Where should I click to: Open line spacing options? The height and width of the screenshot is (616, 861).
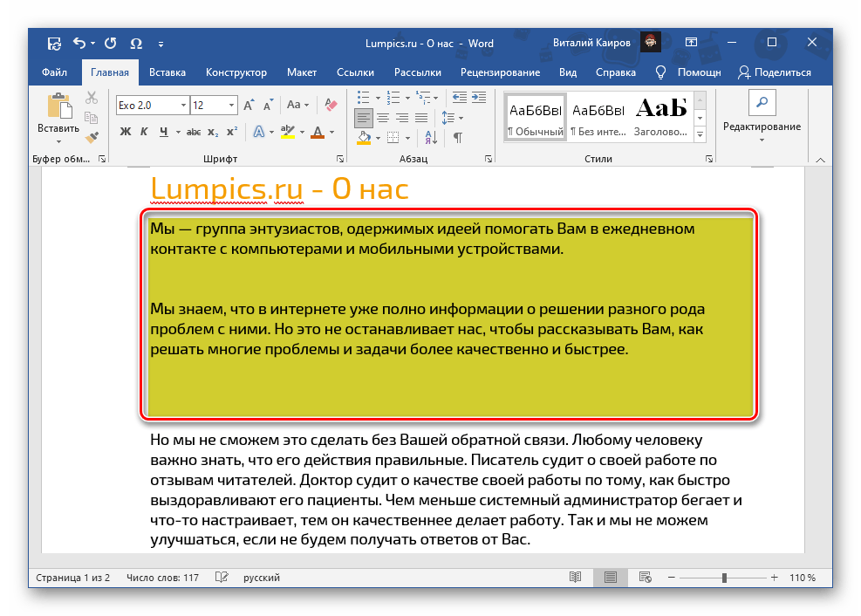click(453, 118)
